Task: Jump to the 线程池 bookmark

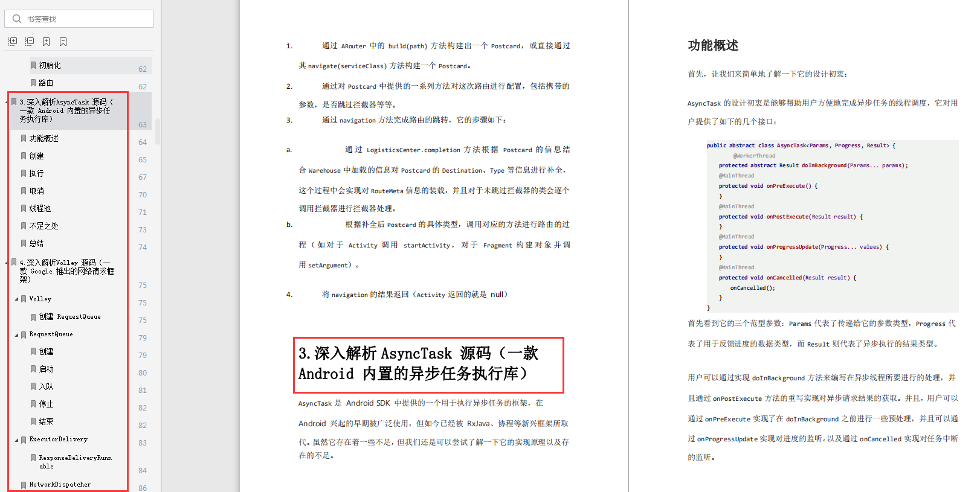Action: coord(40,208)
